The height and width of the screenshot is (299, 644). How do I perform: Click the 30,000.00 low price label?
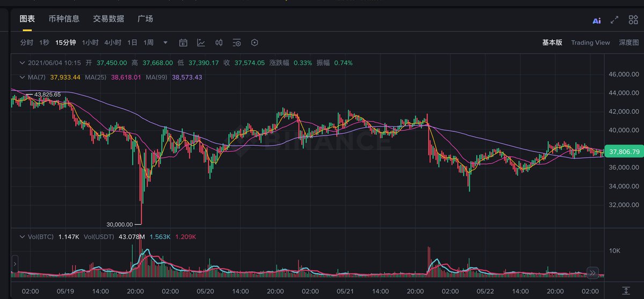pyautogui.click(x=119, y=224)
